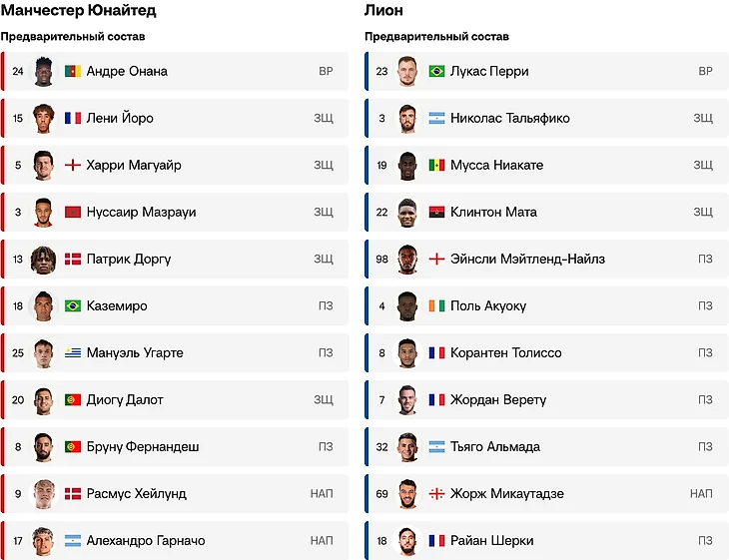Select the Манчестер Юнайтед team heading
Image resolution: width=729 pixels, height=560 pixels.
(78, 10)
